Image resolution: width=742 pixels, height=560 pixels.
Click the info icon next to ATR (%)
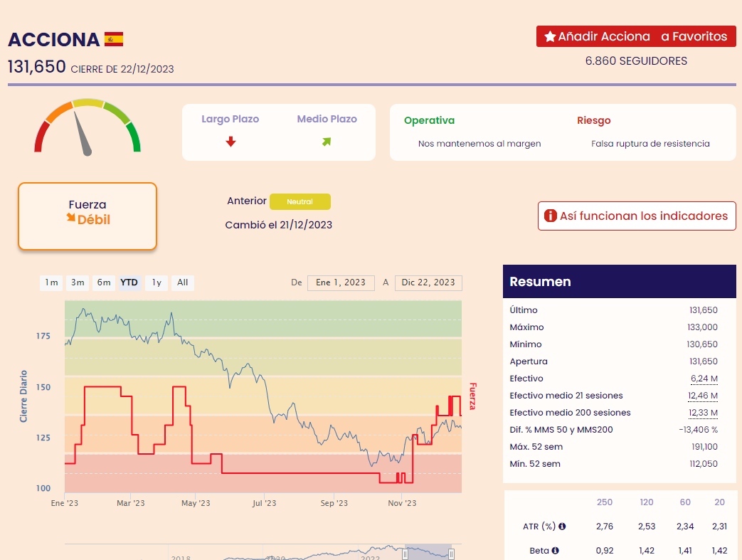pos(562,527)
